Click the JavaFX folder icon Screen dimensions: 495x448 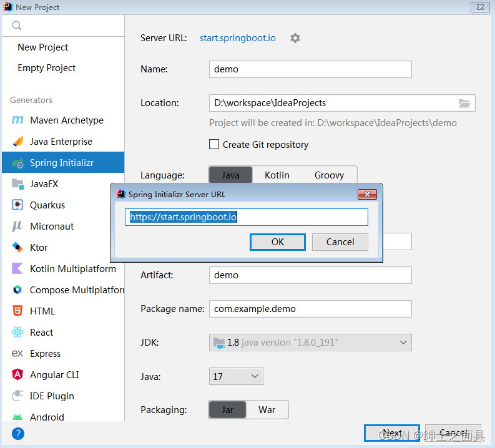(17, 184)
